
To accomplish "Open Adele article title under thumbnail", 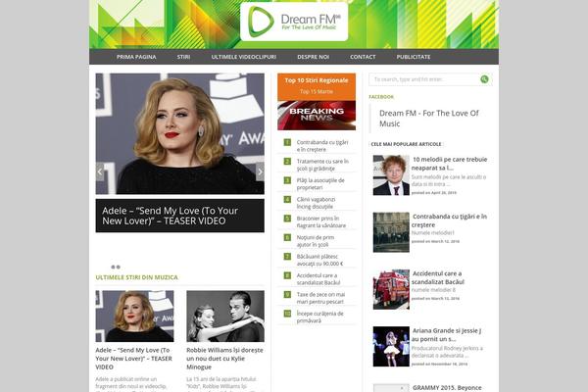I will pos(134,359).
